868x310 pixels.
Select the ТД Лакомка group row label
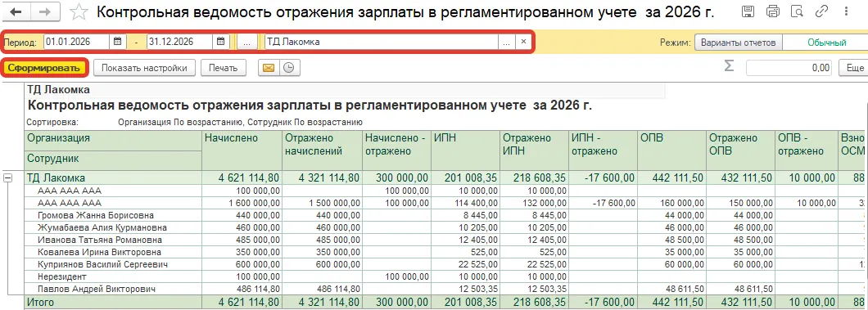pyautogui.click(x=113, y=178)
